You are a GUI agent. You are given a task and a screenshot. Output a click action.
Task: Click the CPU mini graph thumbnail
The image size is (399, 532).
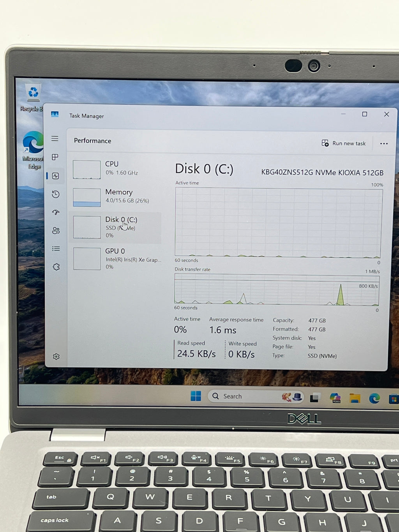(87, 170)
